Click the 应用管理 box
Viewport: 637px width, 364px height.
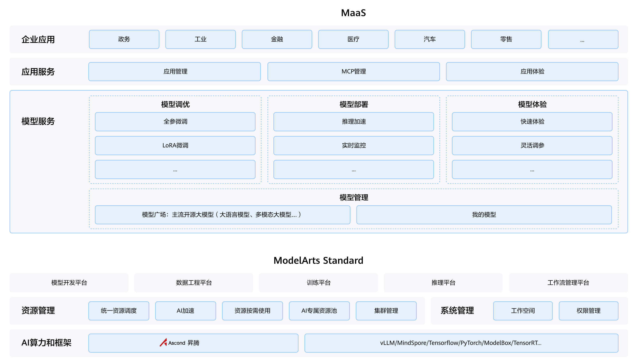tap(175, 71)
